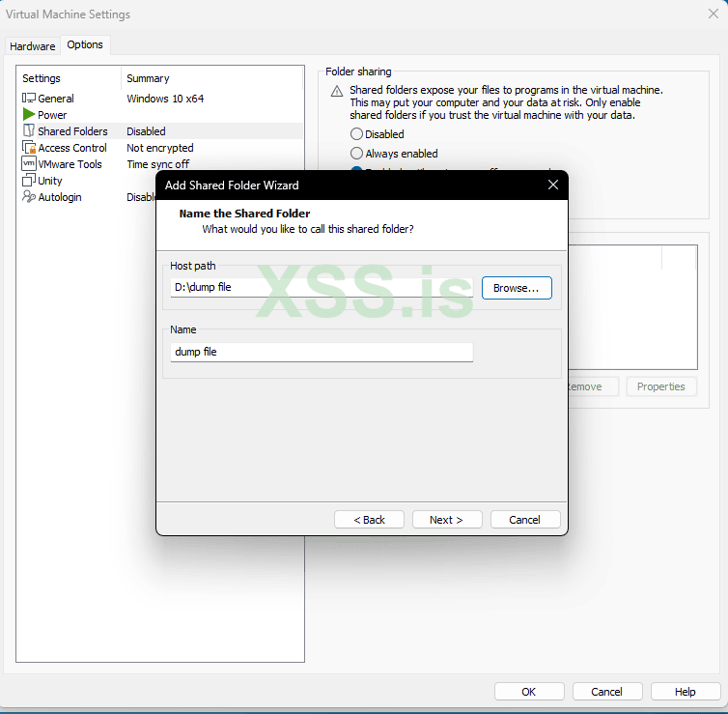Click the Shared Folders icon
728x714 pixels.
click(29, 131)
